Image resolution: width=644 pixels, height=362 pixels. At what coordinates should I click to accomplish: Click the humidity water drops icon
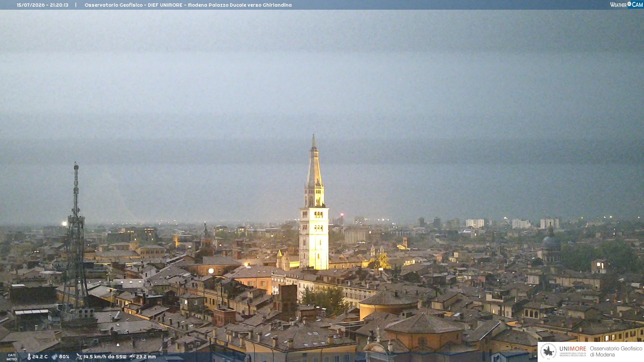coord(54,357)
